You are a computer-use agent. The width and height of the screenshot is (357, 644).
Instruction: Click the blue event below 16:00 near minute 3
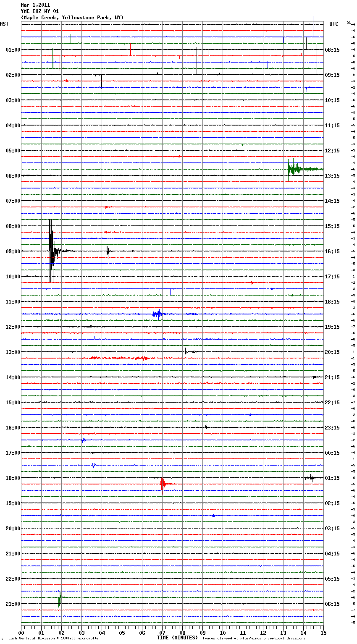(83, 440)
